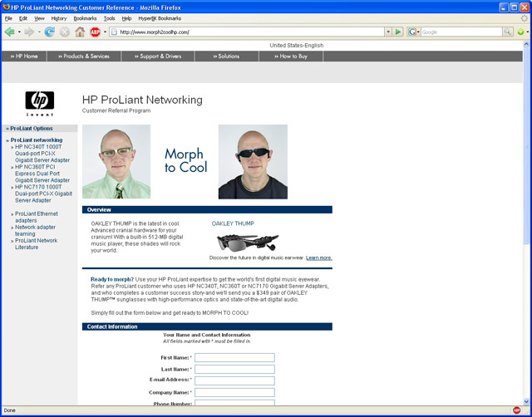This screenshot has width=532, height=417.
Task: Open the How to Buy navigation tab
Action: [x=291, y=56]
